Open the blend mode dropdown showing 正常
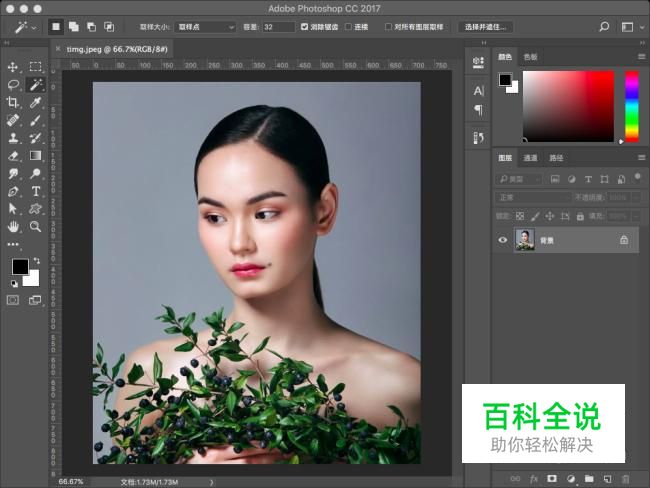Screen dimensions: 650x488 click(x=533, y=197)
